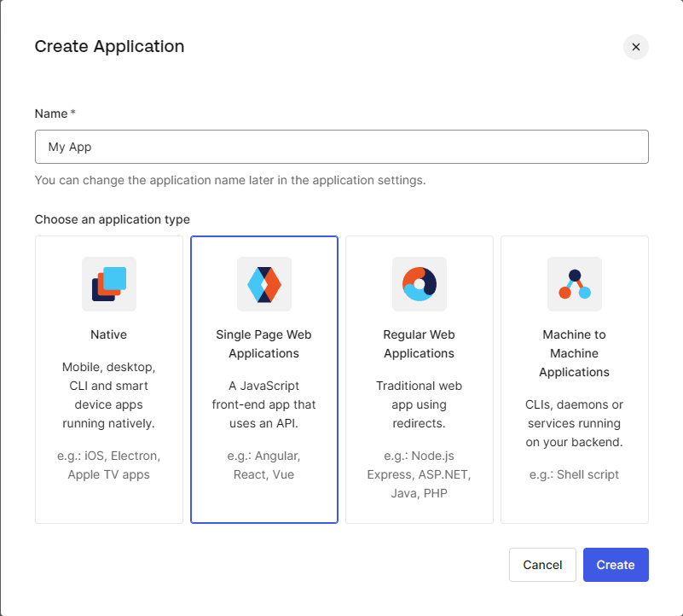This screenshot has width=683, height=616.
Task: Select the Native application type title
Action: point(109,334)
